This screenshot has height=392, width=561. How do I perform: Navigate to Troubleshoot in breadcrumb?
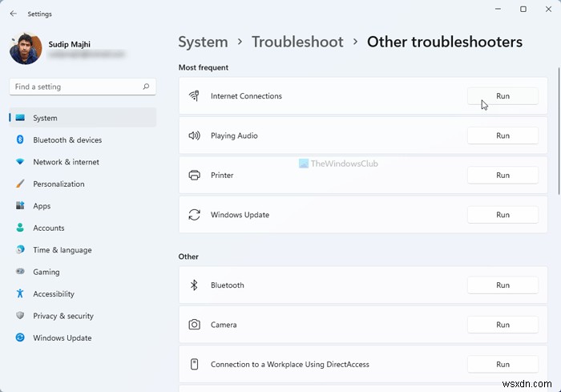pyautogui.click(x=297, y=42)
